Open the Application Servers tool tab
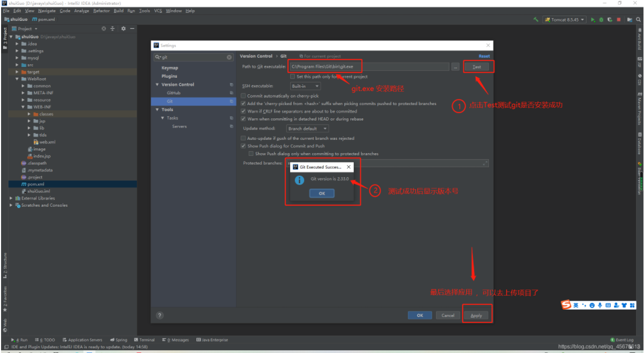Viewport: 644px width, 353px height. (83, 340)
